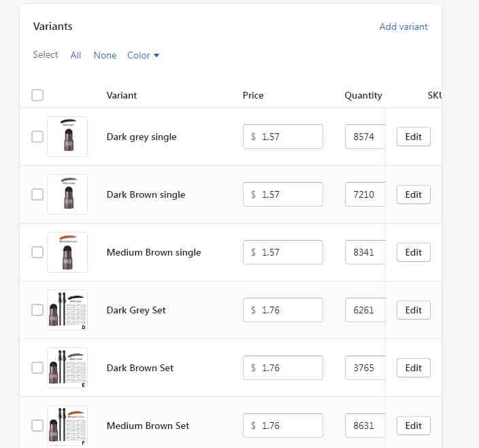Edit the Dark grey single variant
This screenshot has height=448, width=479.
click(x=413, y=137)
